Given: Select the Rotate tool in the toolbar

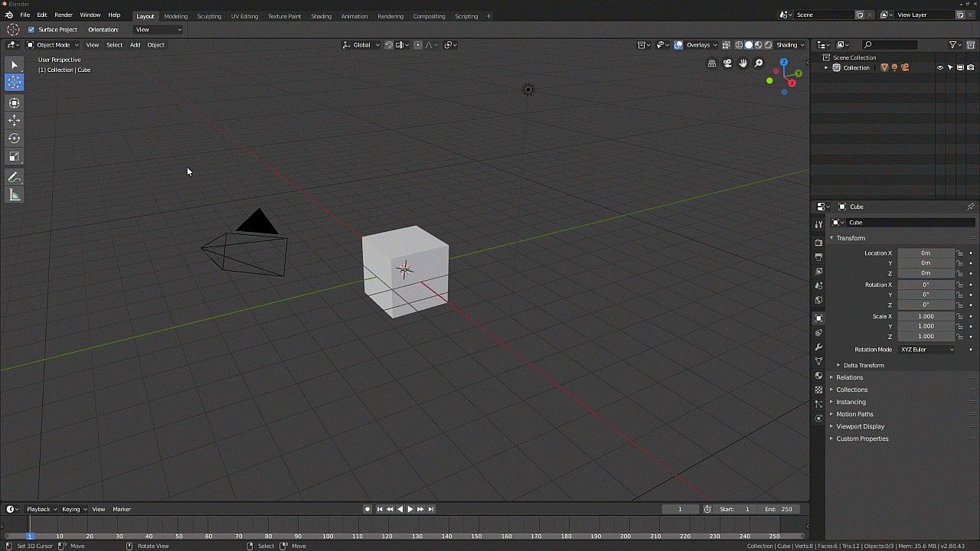Looking at the screenshot, I should pos(14,139).
